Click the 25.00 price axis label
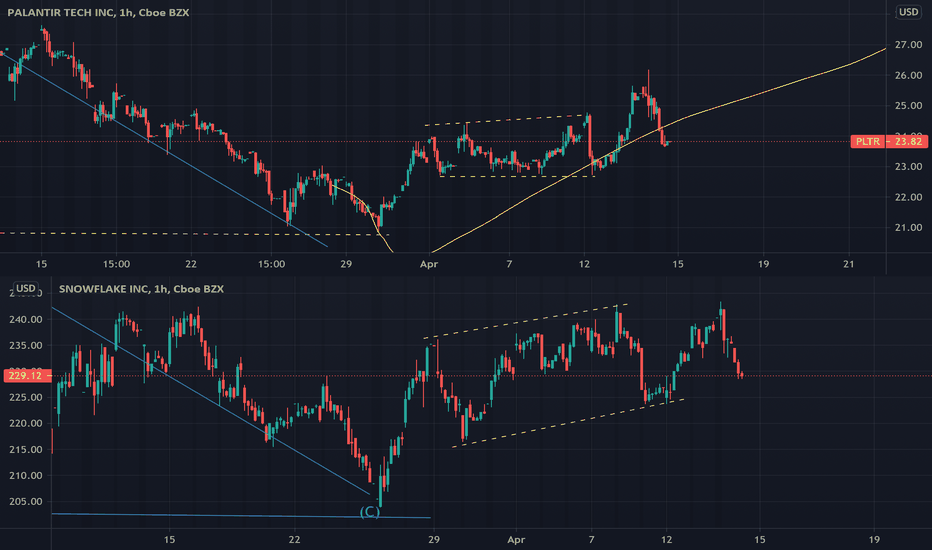 coord(908,106)
